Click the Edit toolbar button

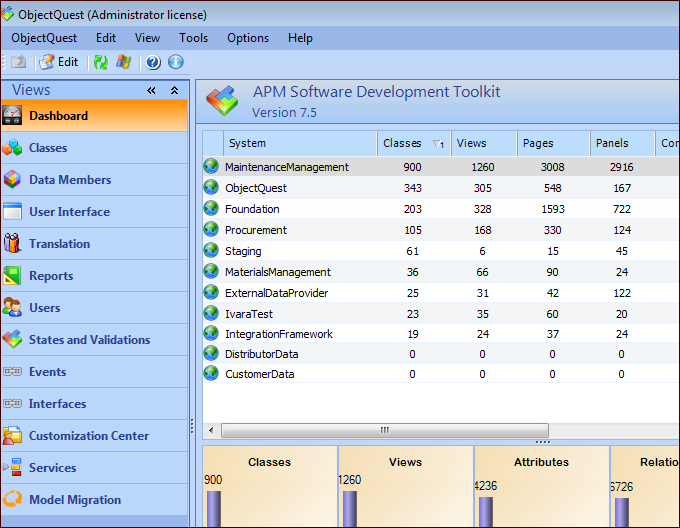58,62
